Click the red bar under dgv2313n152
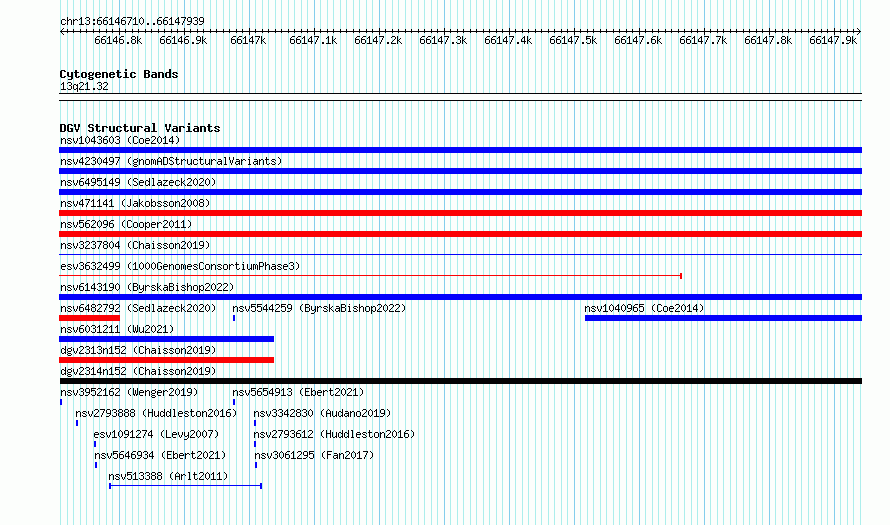Viewport: 890px width, 525px height. [x=166, y=360]
